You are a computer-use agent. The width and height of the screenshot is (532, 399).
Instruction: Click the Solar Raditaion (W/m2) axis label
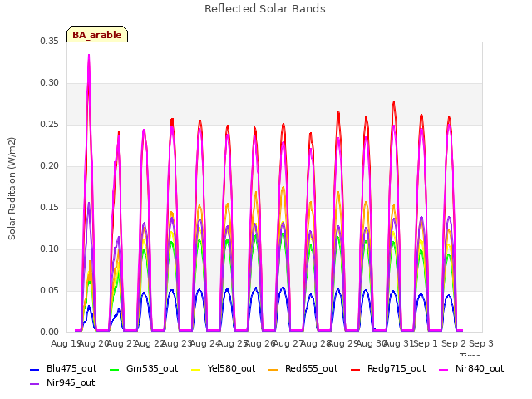[x=12, y=189]
